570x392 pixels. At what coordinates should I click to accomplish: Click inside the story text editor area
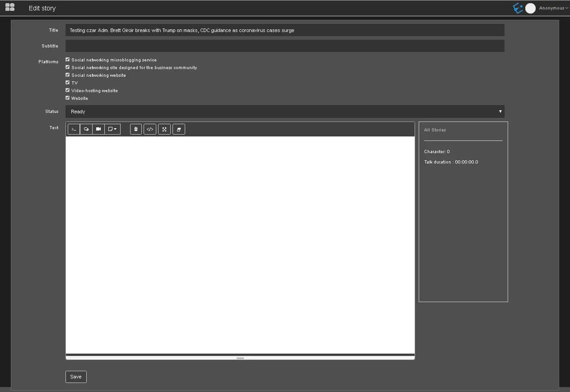point(240,244)
